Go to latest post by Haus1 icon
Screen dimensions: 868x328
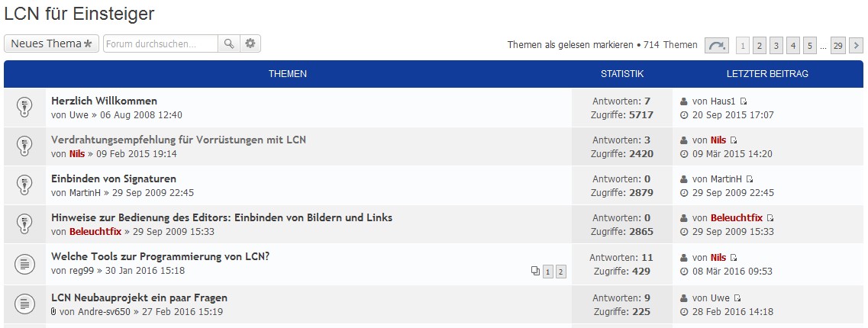(744, 101)
